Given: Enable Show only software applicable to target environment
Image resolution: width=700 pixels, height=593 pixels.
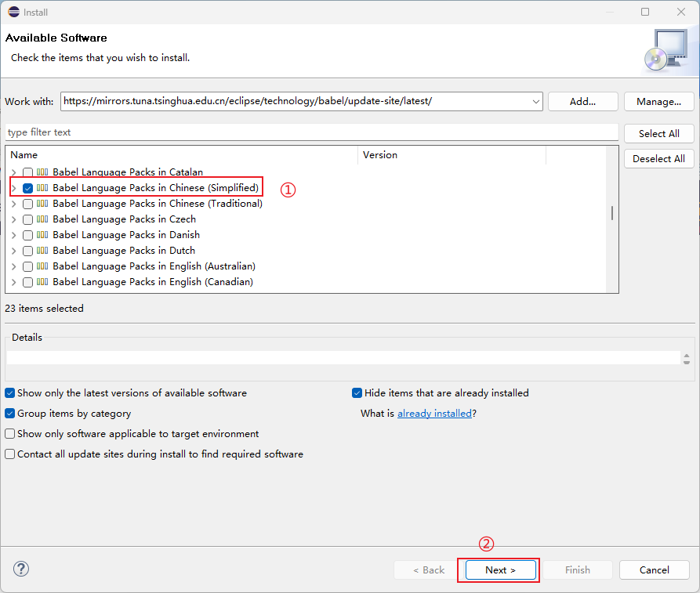Looking at the screenshot, I should click(x=10, y=434).
